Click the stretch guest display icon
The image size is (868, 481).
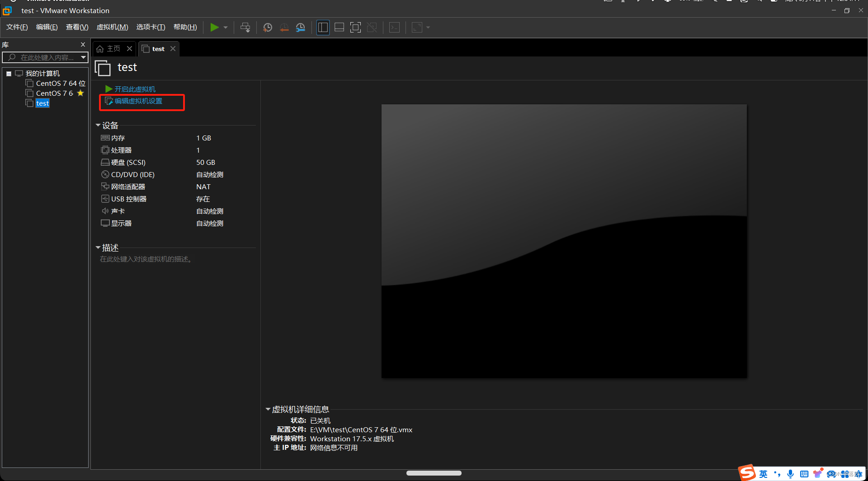coord(417,28)
